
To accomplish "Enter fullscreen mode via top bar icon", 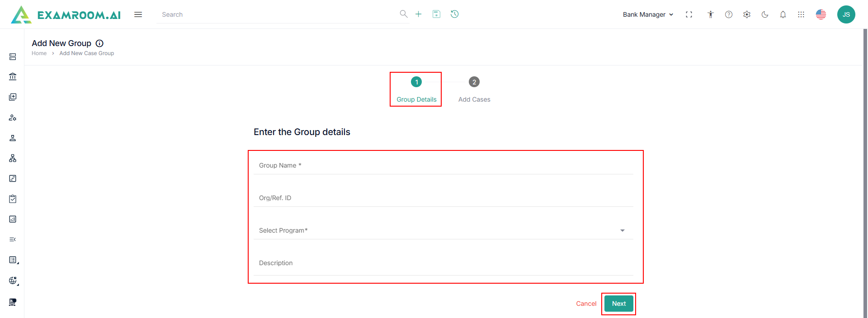I will 689,14.
